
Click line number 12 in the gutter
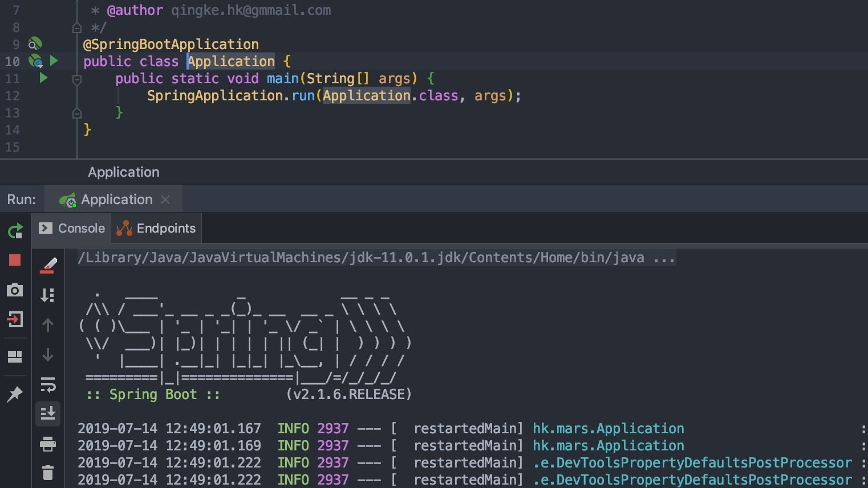12,96
